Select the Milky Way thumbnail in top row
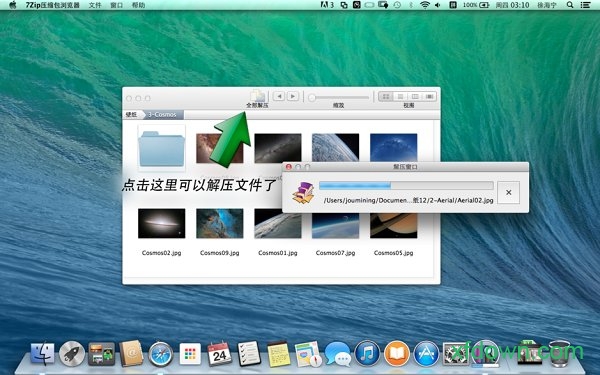 pyautogui.click(x=278, y=147)
